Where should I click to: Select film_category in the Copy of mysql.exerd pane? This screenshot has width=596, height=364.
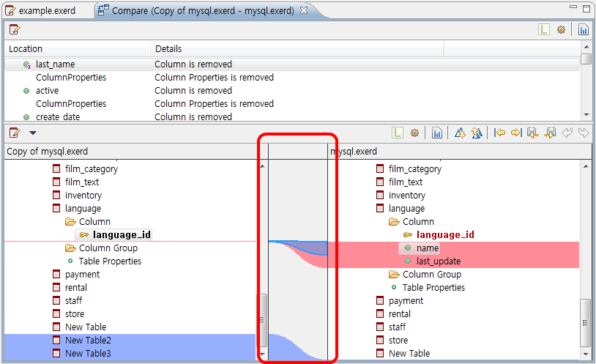pyautogui.click(x=92, y=169)
